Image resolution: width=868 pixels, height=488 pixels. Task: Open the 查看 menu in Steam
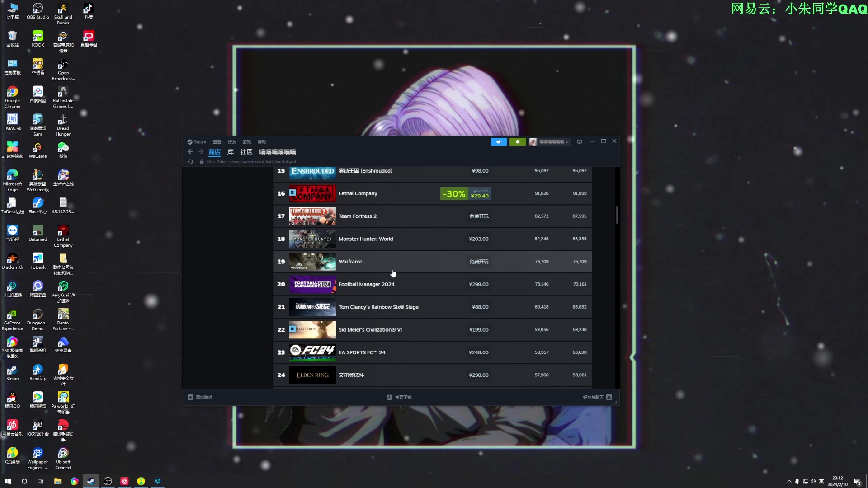pyautogui.click(x=217, y=142)
